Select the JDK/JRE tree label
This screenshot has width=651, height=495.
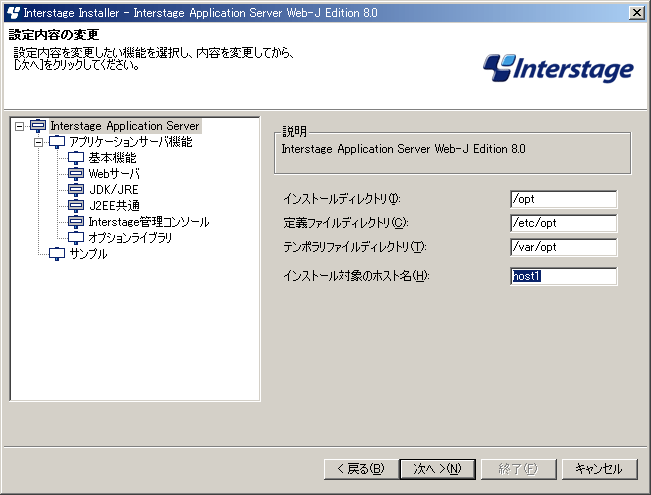[114, 190]
